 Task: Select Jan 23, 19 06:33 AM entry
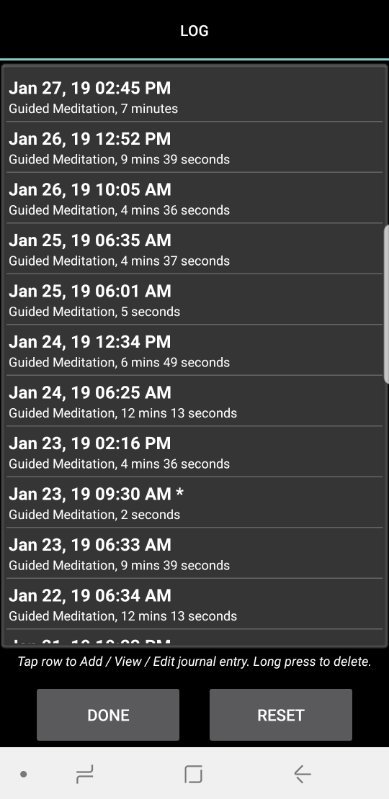tap(194, 553)
